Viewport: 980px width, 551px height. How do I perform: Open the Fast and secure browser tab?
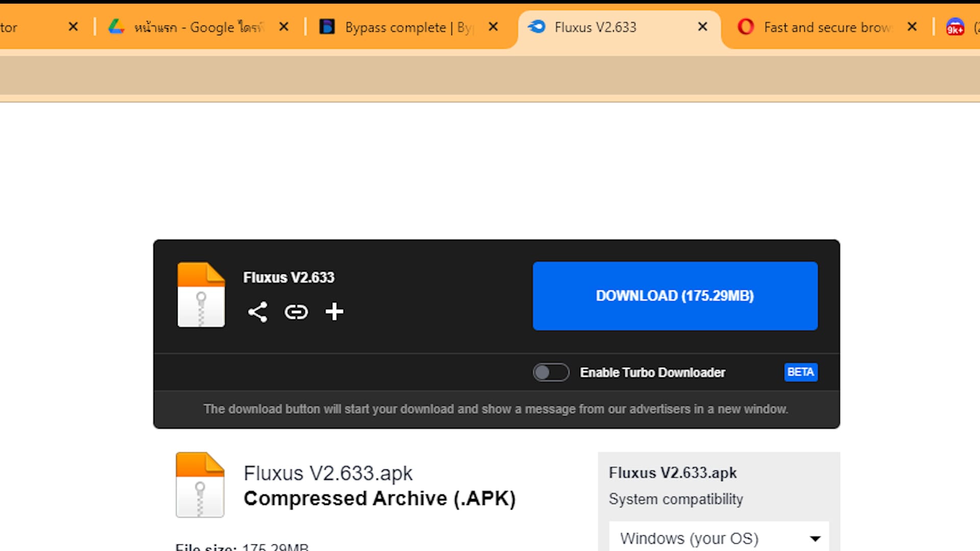tap(827, 27)
